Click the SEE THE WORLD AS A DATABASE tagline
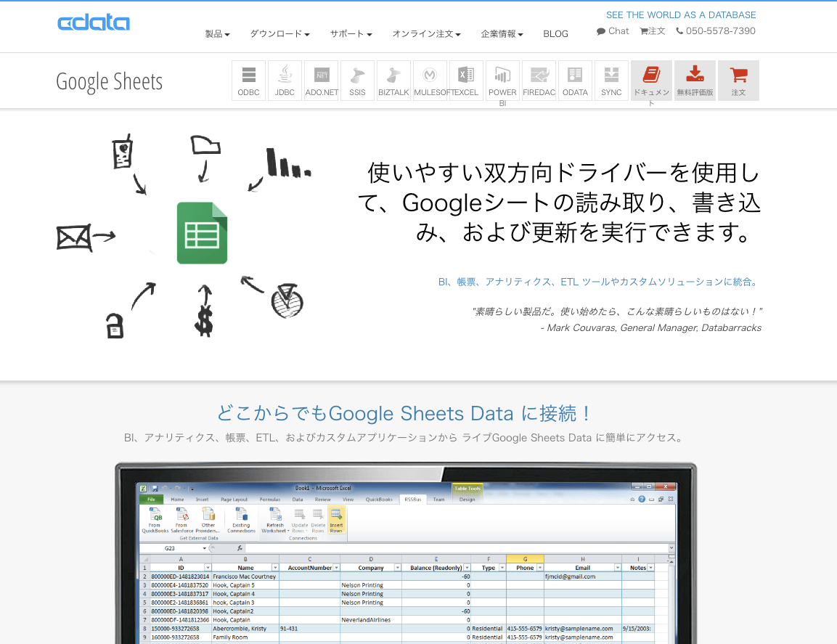 (x=681, y=15)
